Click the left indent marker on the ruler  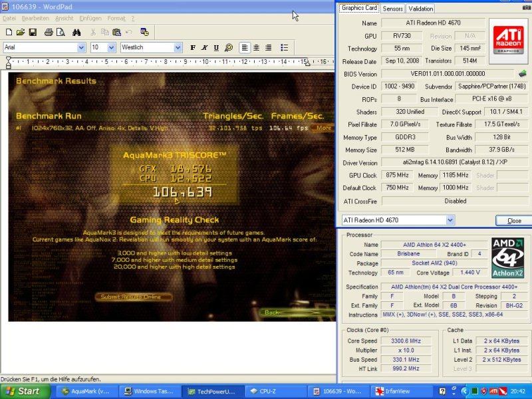(9, 63)
